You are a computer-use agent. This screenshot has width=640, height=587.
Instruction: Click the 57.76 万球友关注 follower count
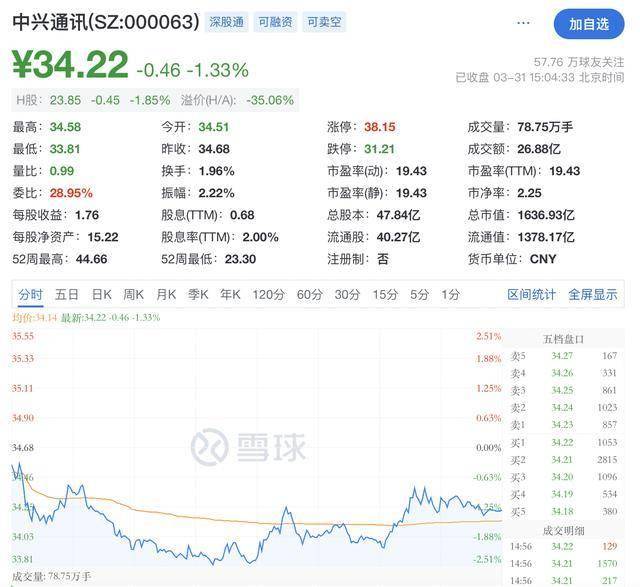click(579, 62)
